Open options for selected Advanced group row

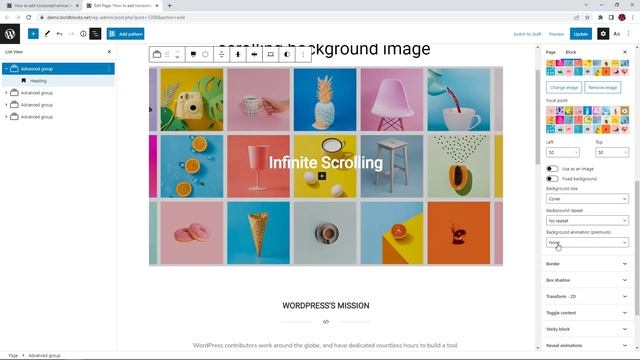click(109, 69)
